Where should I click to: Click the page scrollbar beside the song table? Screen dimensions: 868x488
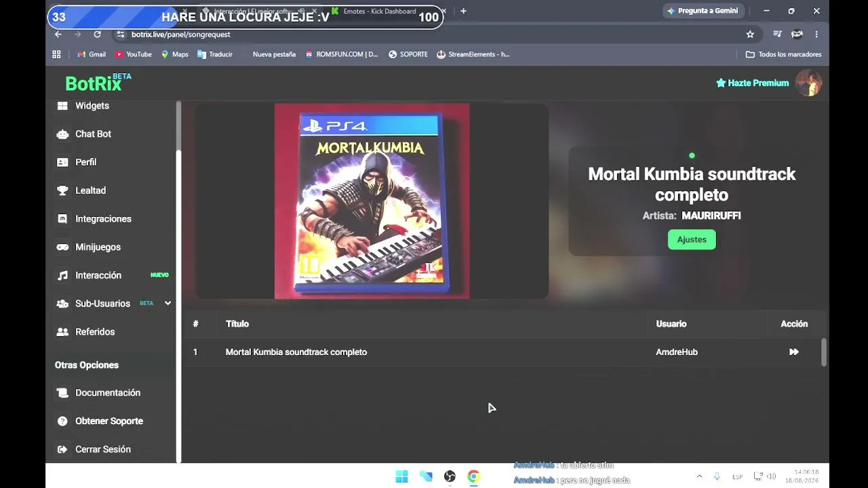pos(824,352)
